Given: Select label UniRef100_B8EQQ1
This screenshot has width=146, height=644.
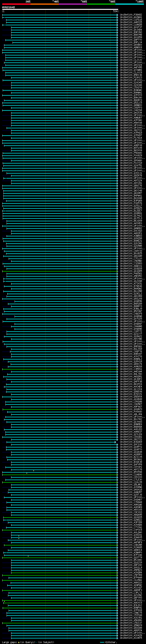Looking at the screenshot, I should click(131, 347).
